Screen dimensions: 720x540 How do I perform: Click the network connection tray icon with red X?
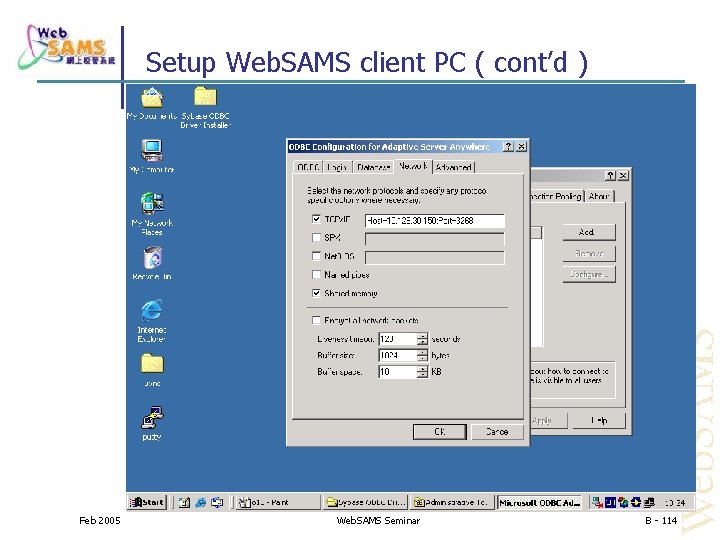pyautogui.click(x=597, y=502)
